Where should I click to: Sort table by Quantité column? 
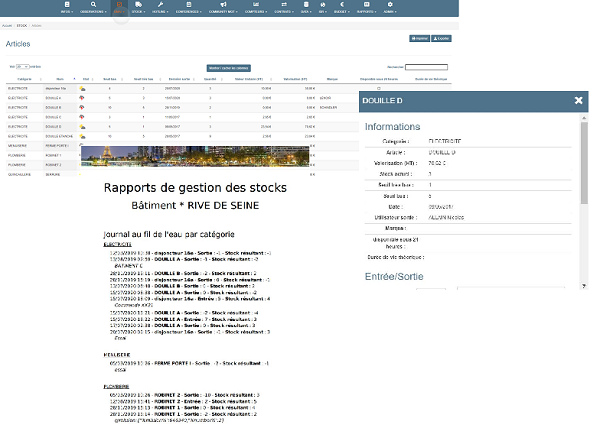point(210,79)
